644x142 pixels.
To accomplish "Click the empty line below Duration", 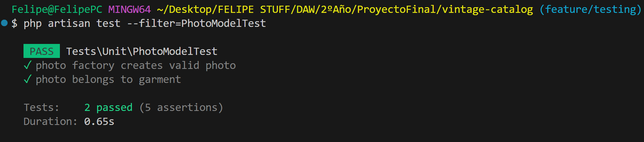I will [322, 135].
